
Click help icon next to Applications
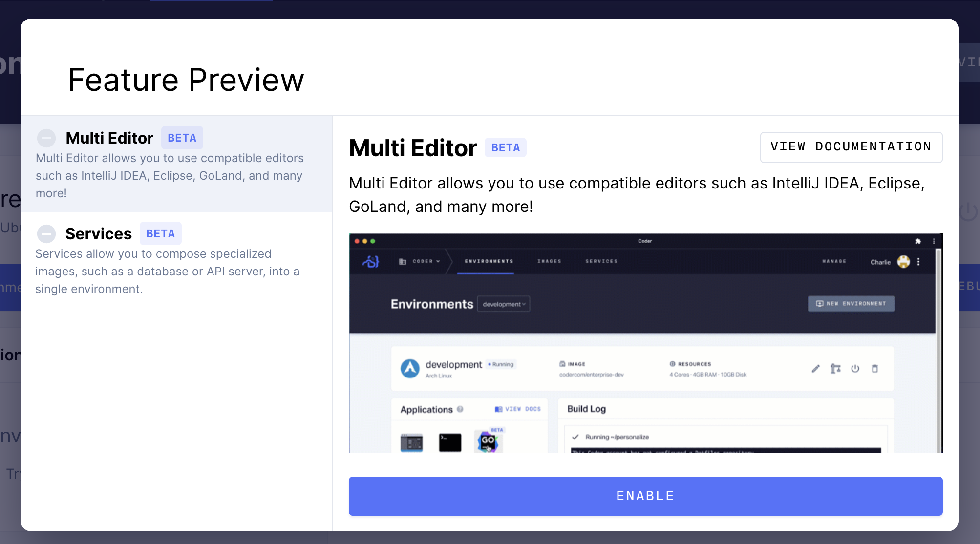tap(460, 409)
